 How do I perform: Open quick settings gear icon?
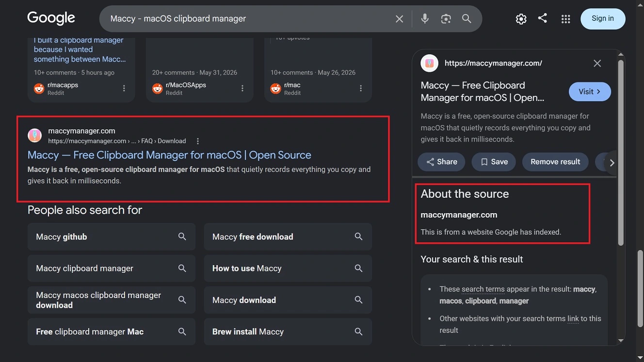[521, 19]
